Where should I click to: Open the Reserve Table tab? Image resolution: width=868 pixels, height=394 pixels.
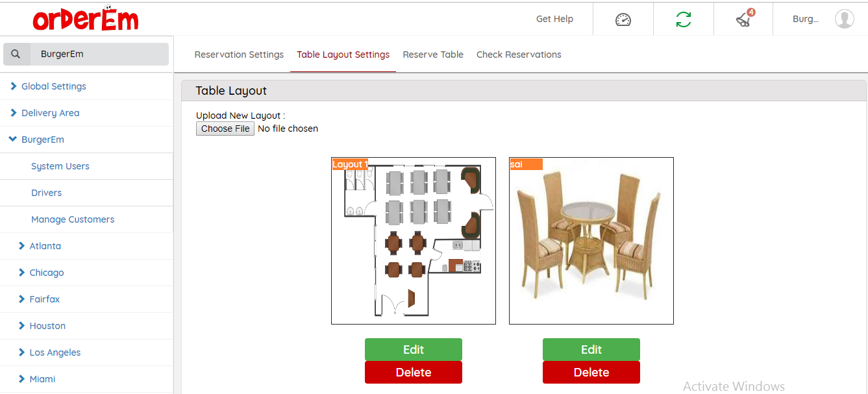tap(433, 55)
